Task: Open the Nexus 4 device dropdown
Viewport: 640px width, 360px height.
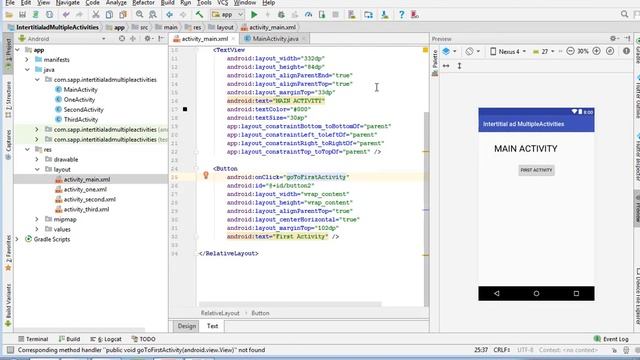Action: click(508, 51)
